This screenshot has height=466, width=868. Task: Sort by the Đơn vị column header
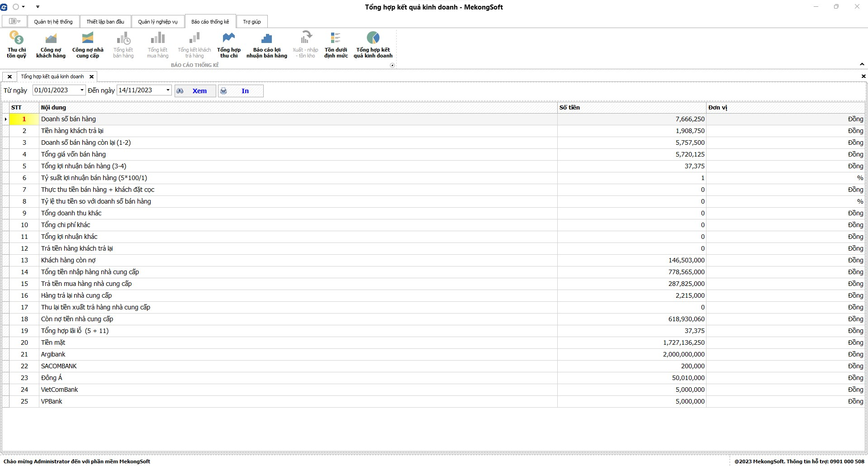[x=786, y=108]
